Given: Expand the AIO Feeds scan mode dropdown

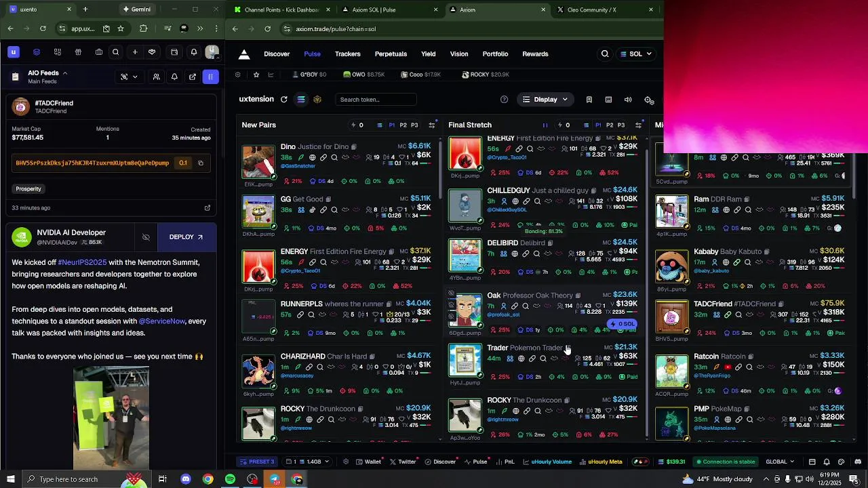Looking at the screenshot, I should coord(129,77).
